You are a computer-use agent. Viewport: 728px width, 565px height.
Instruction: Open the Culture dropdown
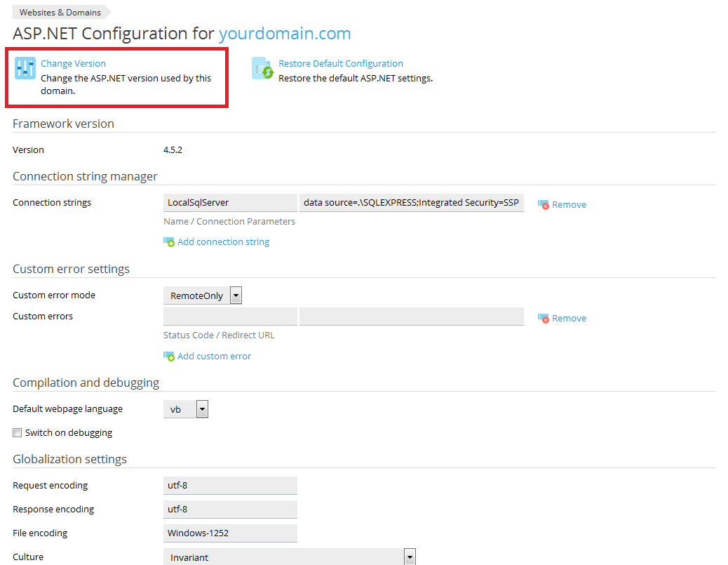tap(289, 557)
